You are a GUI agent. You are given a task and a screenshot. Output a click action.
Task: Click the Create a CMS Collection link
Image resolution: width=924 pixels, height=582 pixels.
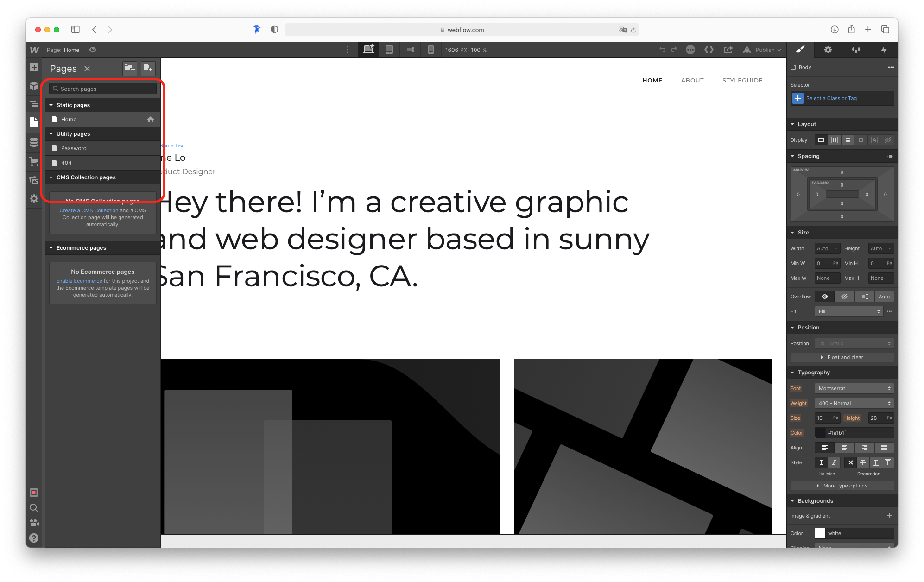(x=88, y=210)
